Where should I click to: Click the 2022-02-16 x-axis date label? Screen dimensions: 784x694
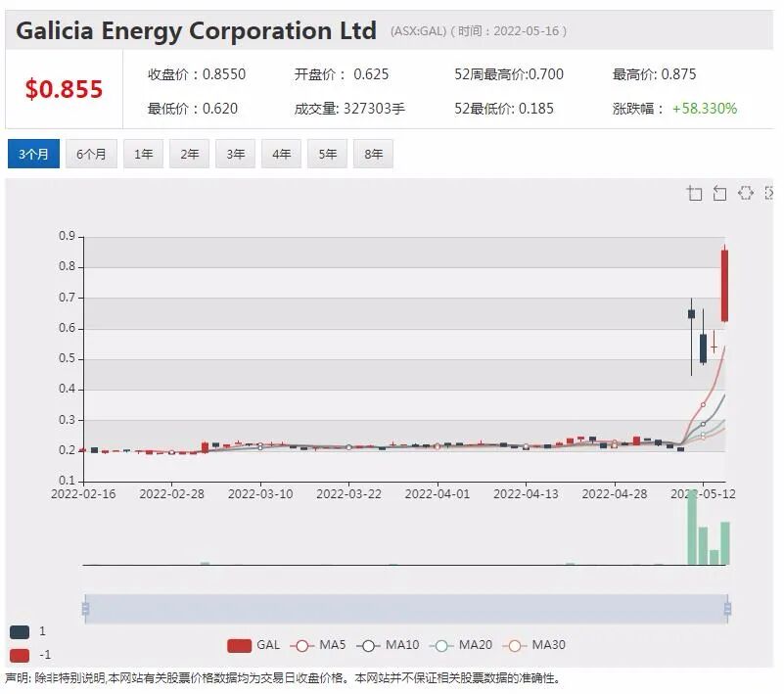83,494
